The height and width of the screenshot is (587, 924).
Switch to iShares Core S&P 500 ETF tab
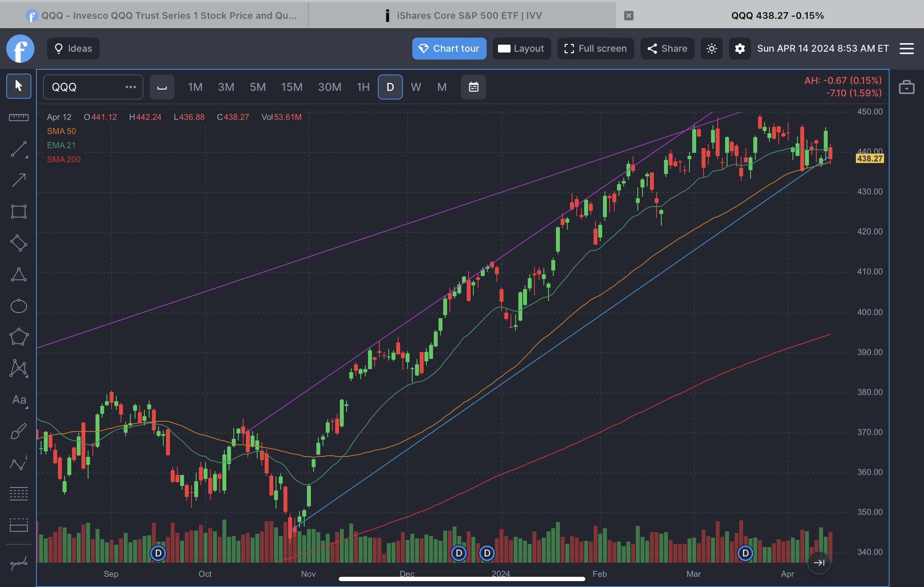pyautogui.click(x=462, y=16)
